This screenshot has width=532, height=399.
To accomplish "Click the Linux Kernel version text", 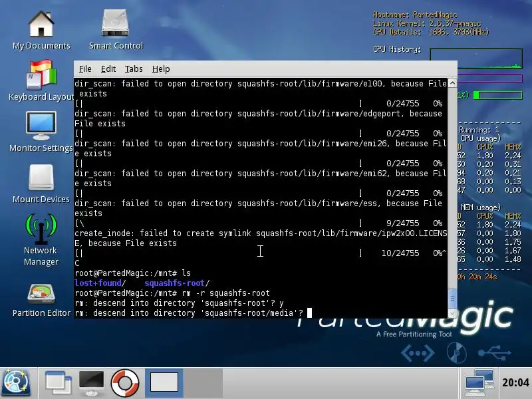I will (x=427, y=23).
